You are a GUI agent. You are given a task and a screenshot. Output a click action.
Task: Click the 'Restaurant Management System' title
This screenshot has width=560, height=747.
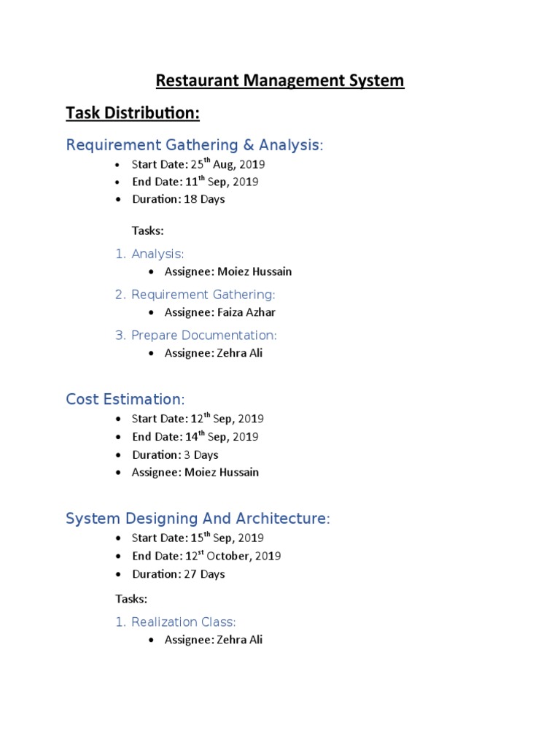pos(280,80)
